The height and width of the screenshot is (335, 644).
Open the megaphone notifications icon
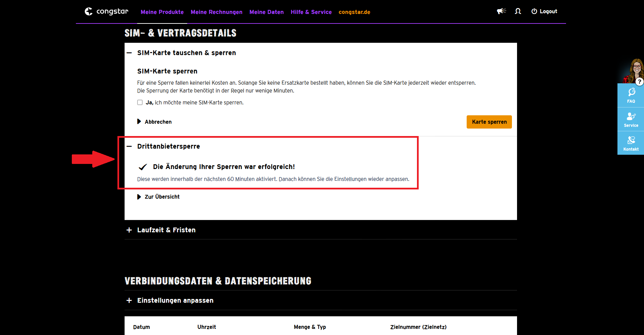point(501,11)
